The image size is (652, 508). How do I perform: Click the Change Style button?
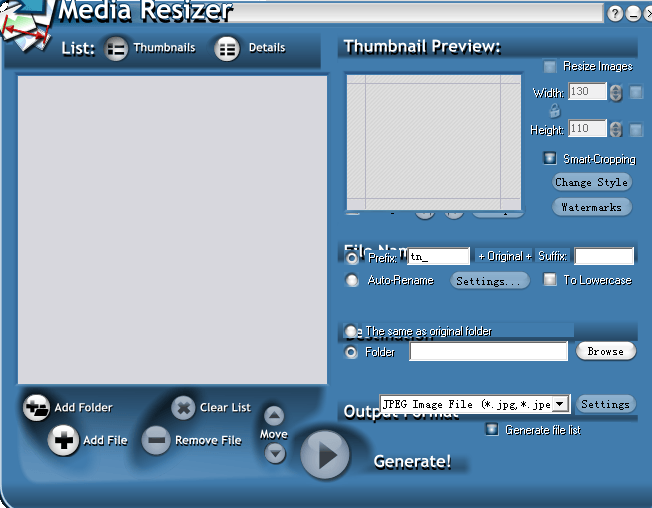pyautogui.click(x=592, y=182)
